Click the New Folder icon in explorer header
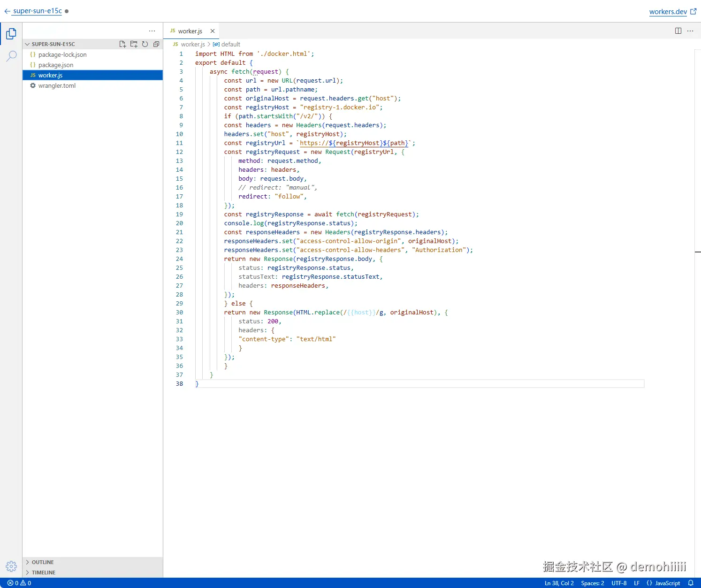The width and height of the screenshot is (701, 588). click(134, 44)
